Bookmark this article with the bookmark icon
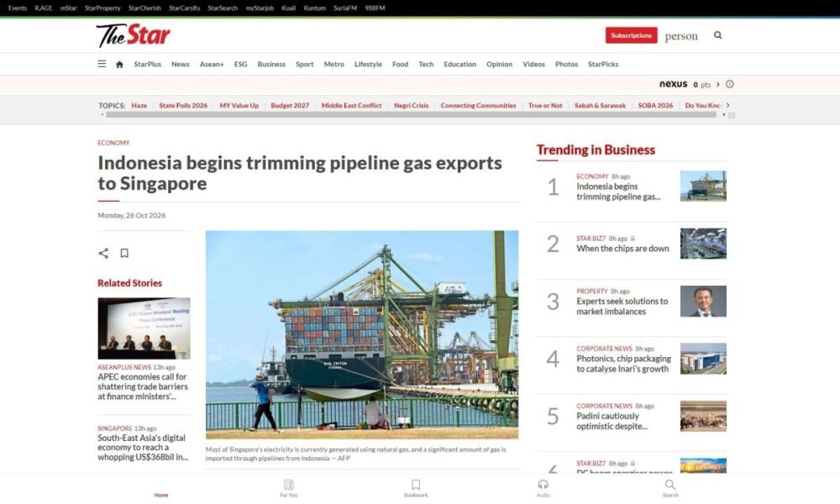This screenshot has height=504, width=840. tap(124, 253)
